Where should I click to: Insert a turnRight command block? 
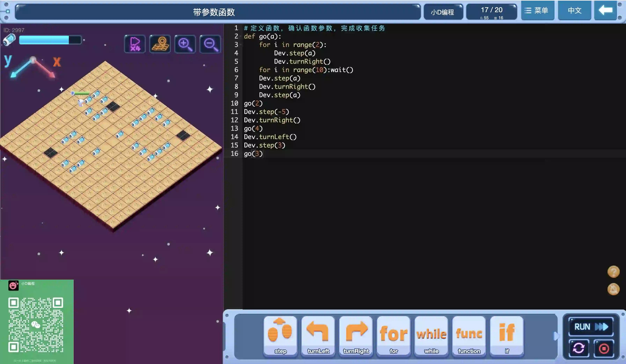click(x=356, y=335)
